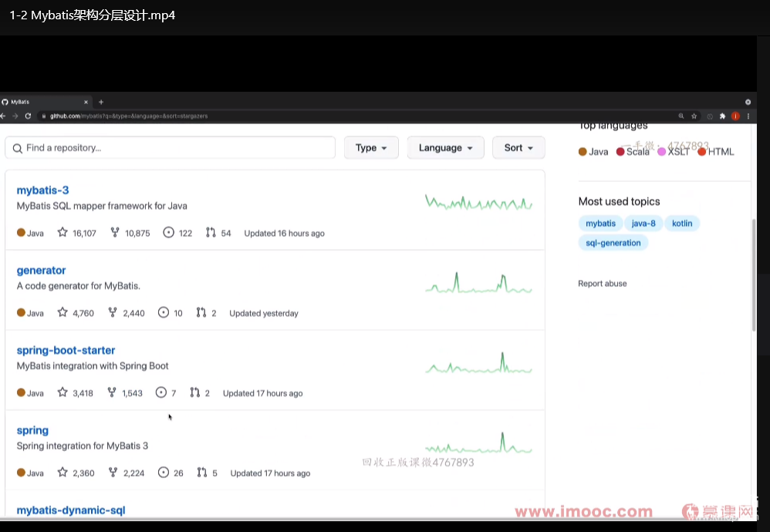
Task: Click 'Spring integration for MyBatis 3' description
Action: tap(83, 446)
